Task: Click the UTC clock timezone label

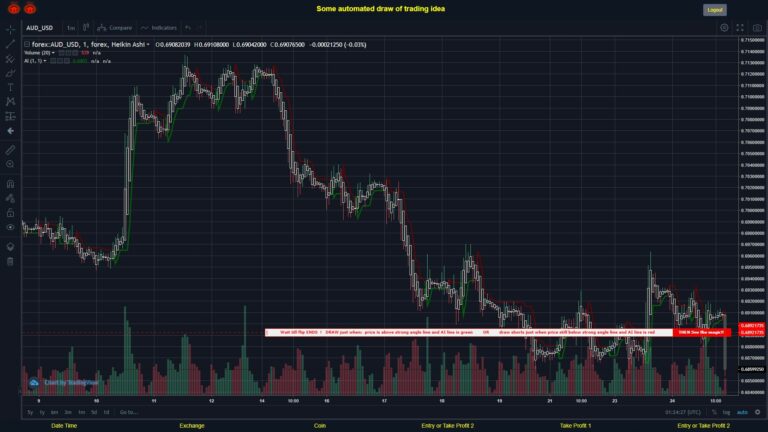Action: coord(683,412)
